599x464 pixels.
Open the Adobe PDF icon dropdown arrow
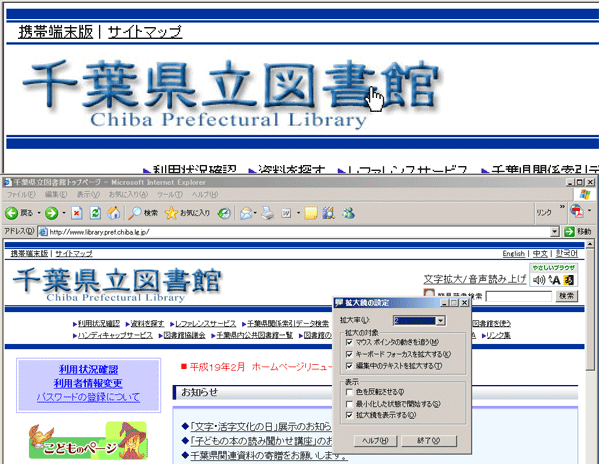coord(589,210)
